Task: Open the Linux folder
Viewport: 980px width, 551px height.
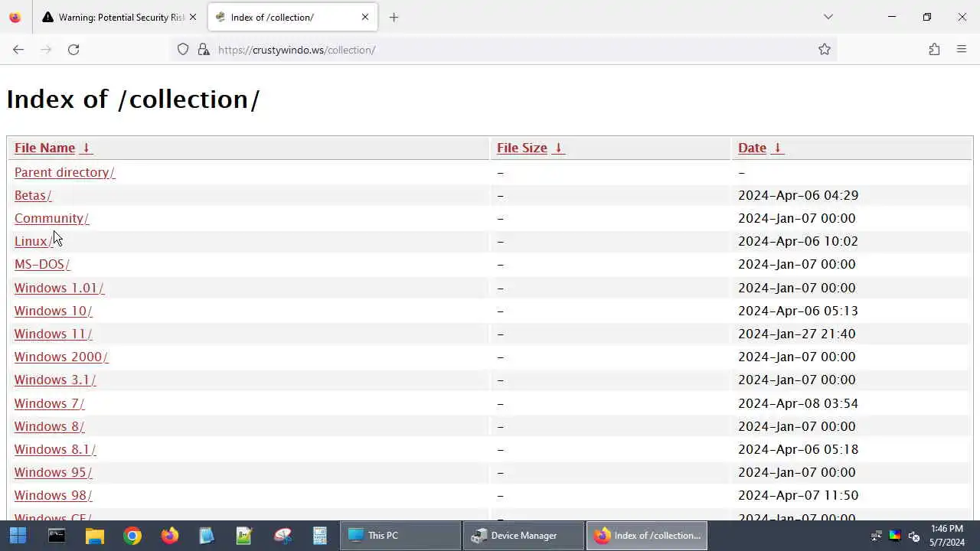Action: [33, 241]
